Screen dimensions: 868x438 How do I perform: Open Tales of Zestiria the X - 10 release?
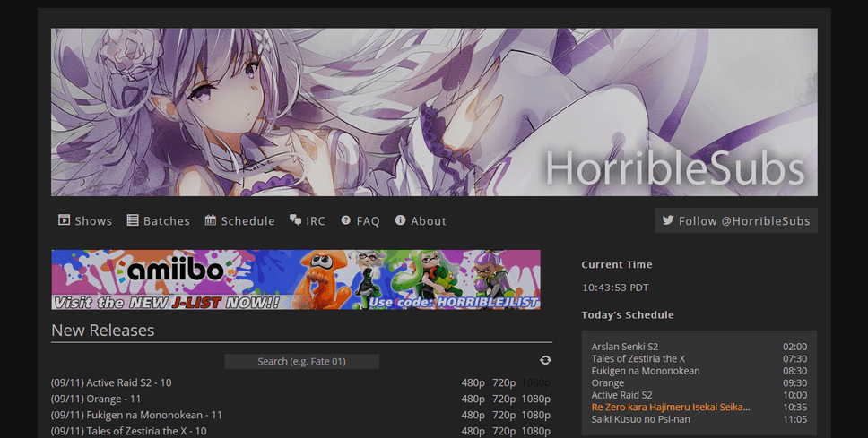pos(128,431)
